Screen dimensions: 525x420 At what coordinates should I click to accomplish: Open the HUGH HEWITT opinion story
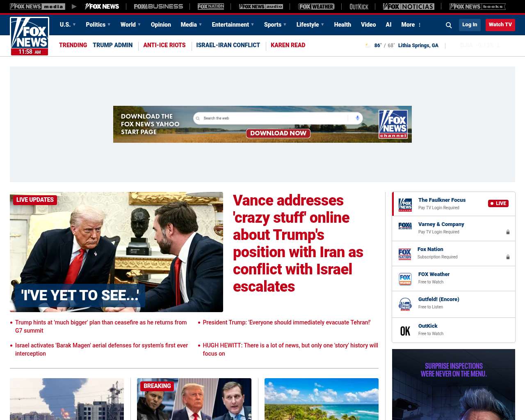click(290, 349)
